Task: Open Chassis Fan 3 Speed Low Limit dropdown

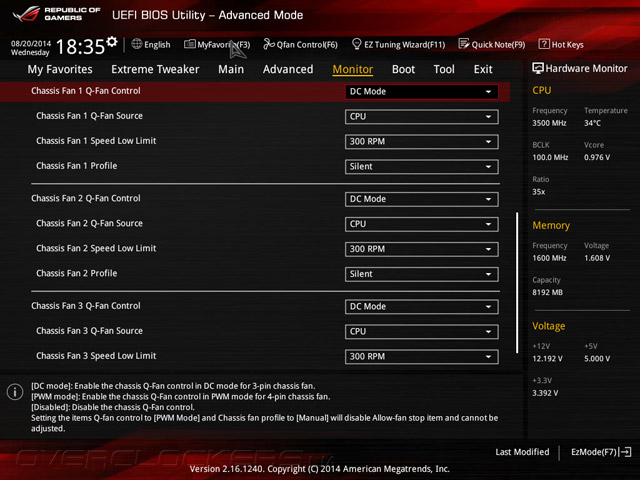Action: 422,356
